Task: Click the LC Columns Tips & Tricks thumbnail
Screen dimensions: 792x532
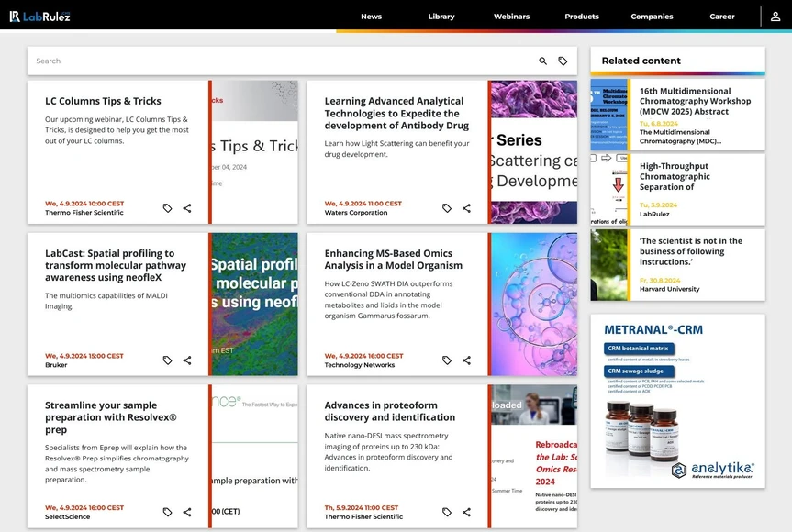Action: (x=255, y=152)
